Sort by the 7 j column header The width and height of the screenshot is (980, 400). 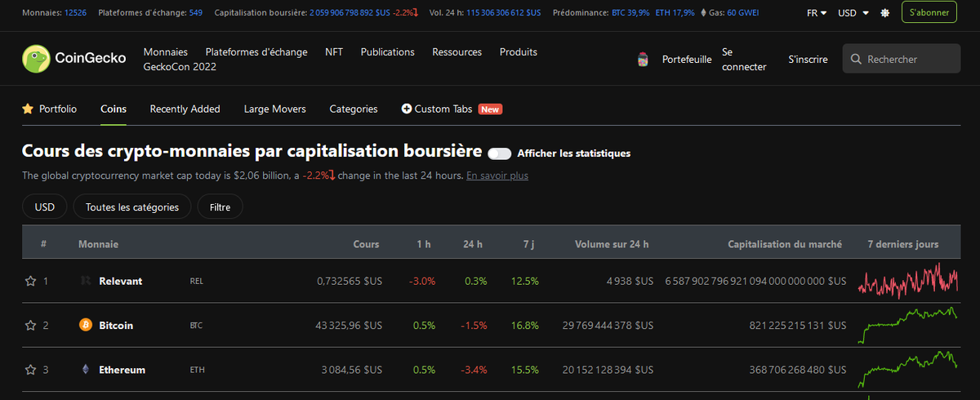point(529,244)
